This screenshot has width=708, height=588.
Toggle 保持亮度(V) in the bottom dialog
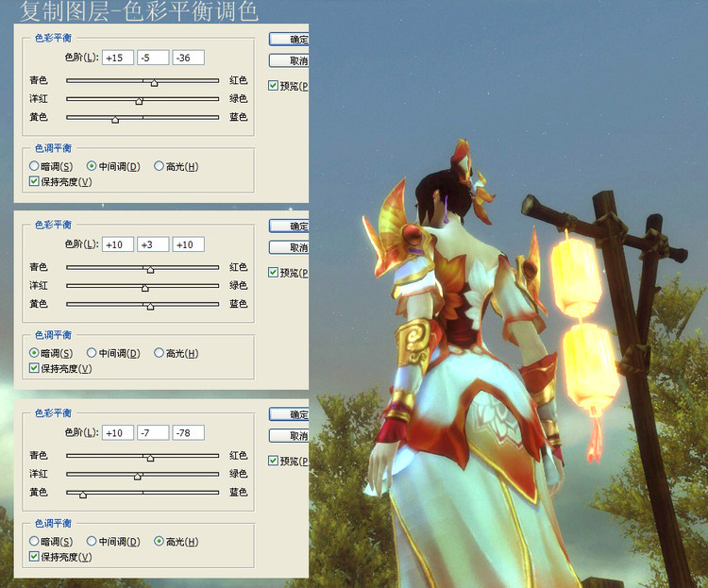34,557
